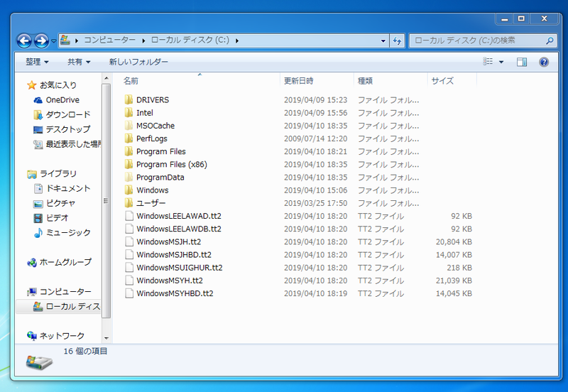Viewport: 568px width, 392px height.
Task: Open OneDrive in the navigation pane
Action: pyautogui.click(x=62, y=100)
